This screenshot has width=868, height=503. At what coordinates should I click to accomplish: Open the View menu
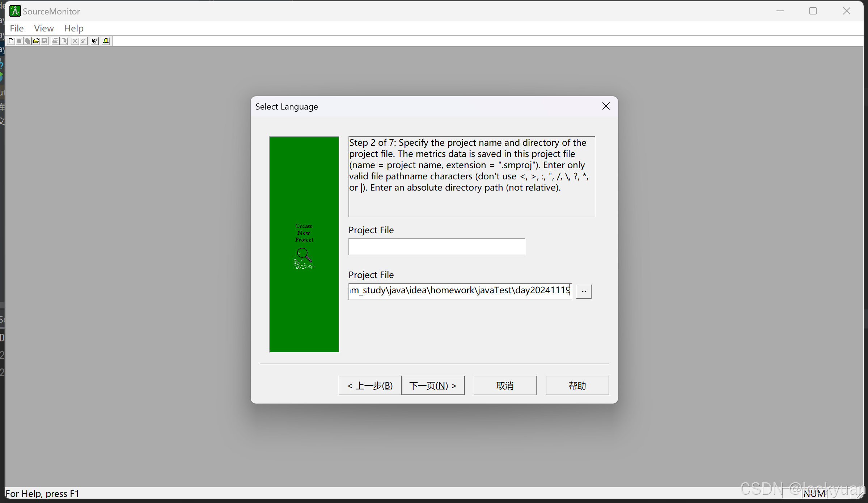(43, 28)
